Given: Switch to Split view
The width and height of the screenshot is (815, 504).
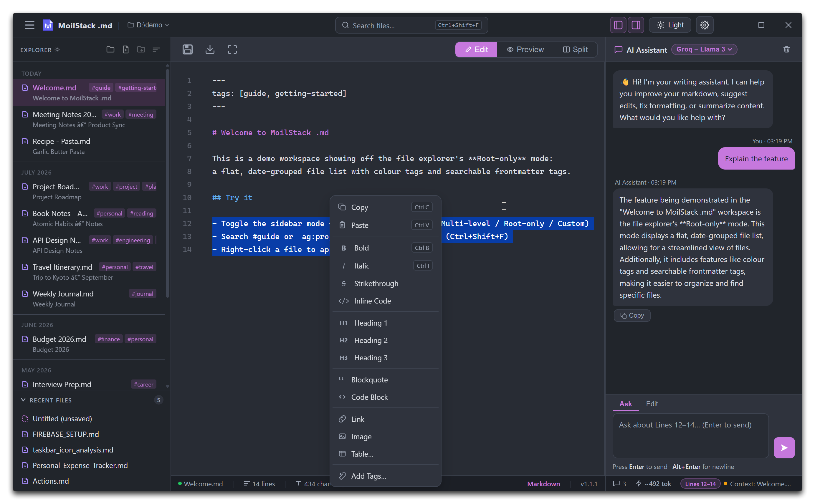Looking at the screenshot, I should pos(575,50).
